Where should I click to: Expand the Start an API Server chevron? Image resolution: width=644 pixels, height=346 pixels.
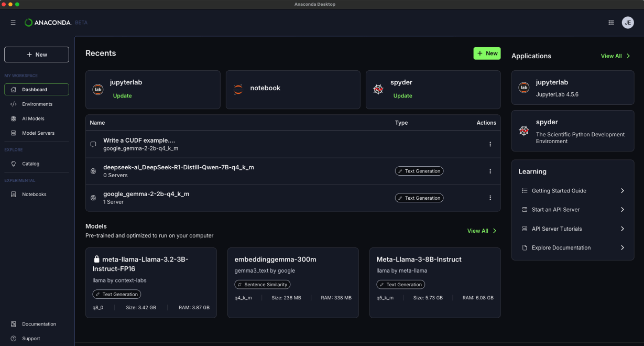[622, 210]
